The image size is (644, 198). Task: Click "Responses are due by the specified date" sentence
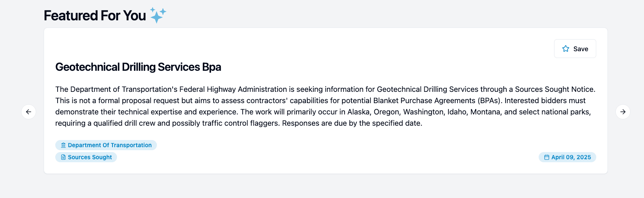tap(352, 123)
